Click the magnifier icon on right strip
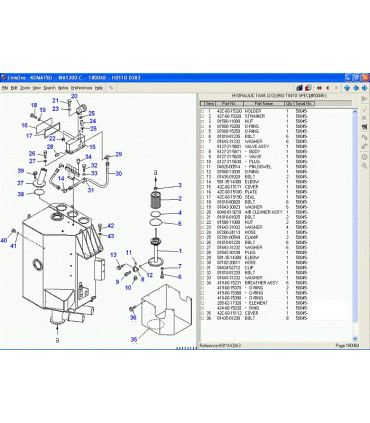370x423 pixels. coord(364,166)
